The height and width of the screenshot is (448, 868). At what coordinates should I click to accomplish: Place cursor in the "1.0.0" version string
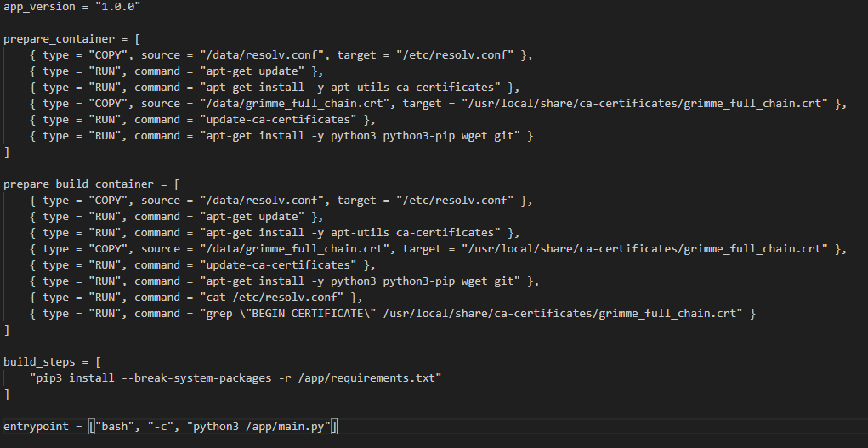point(119,7)
